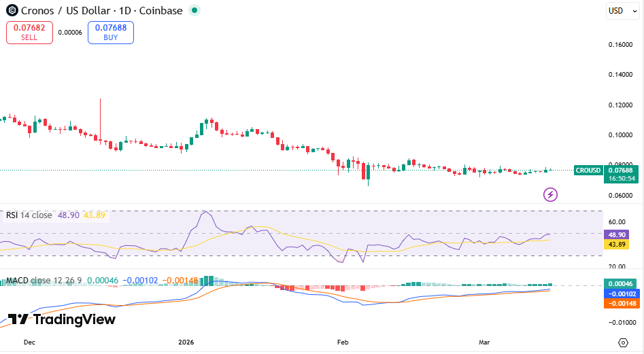Click the 60.00 RSI axis label
The height and width of the screenshot is (354, 644).
(x=617, y=222)
